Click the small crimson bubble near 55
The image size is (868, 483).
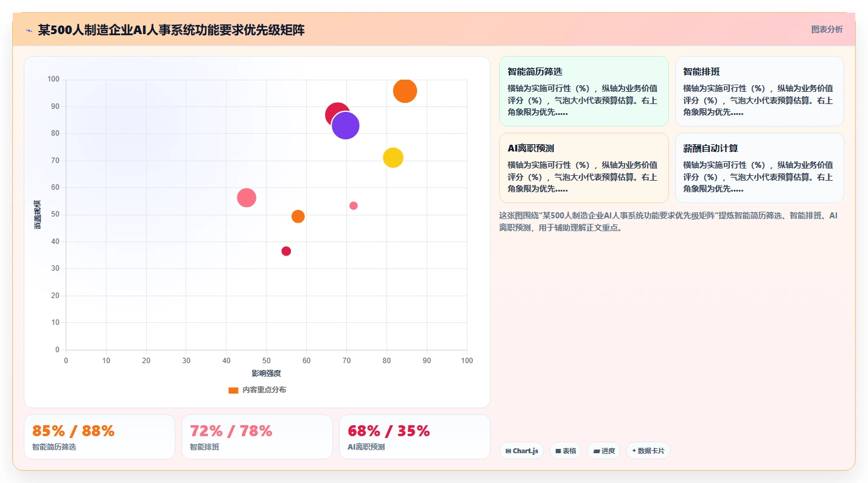pyautogui.click(x=286, y=251)
